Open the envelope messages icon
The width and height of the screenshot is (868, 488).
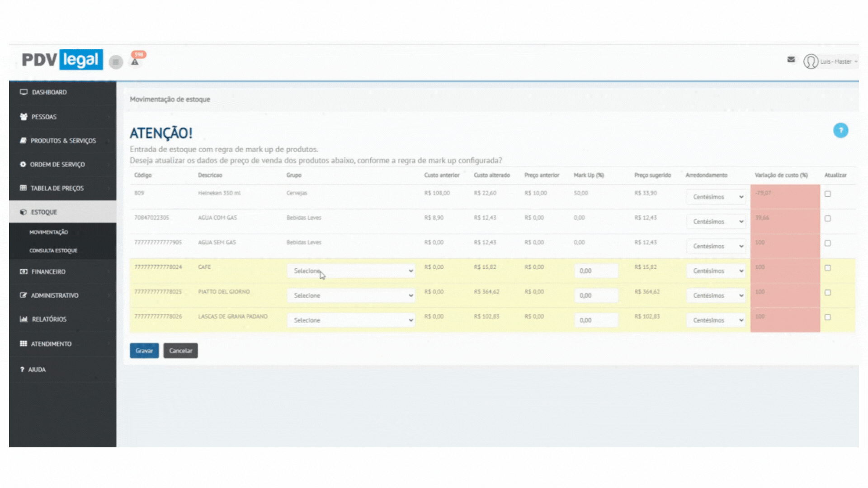(791, 59)
